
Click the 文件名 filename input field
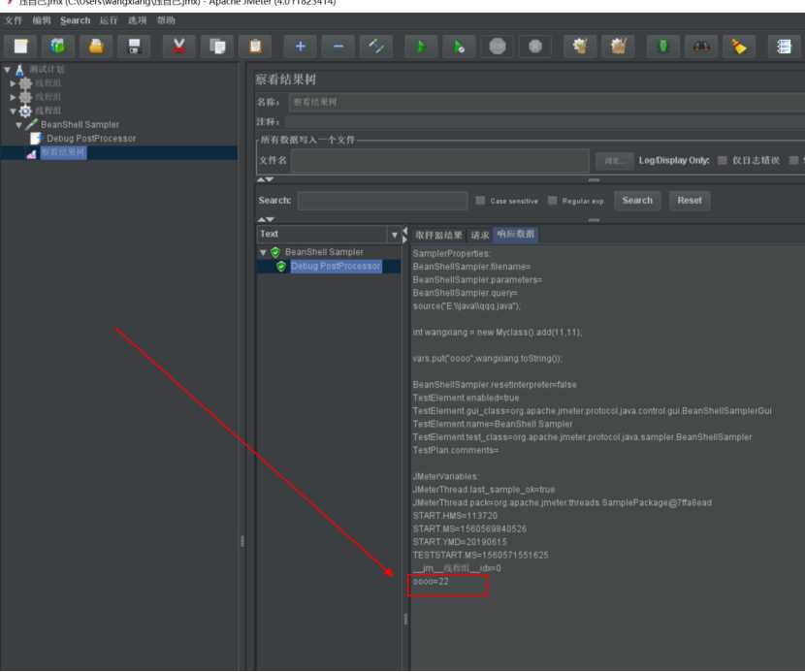click(x=440, y=161)
